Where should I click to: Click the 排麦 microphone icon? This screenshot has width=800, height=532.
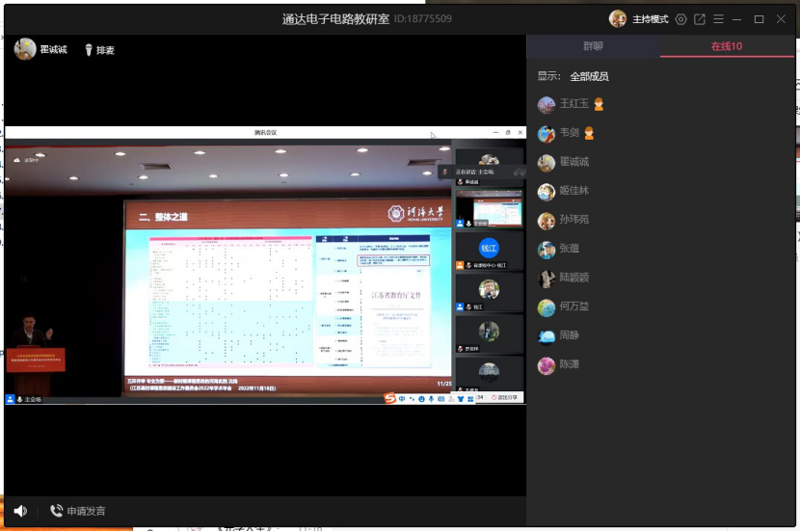click(x=89, y=49)
